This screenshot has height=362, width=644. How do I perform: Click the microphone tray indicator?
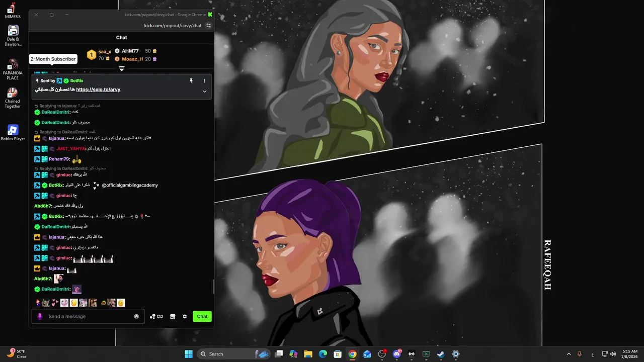click(580, 354)
